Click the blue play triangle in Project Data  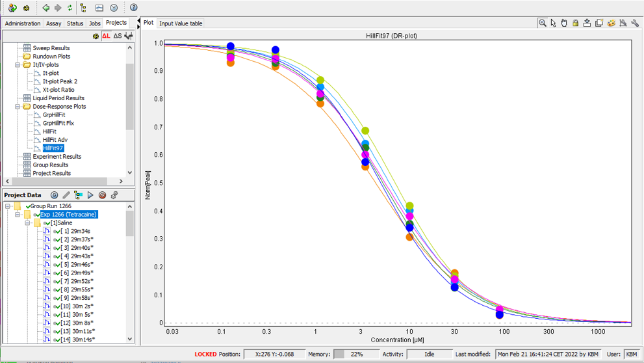(90, 195)
